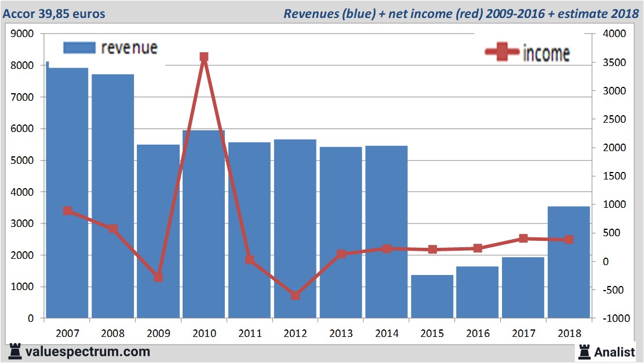Click the blue revenue legend swatch
This screenshot has width=644, height=363.
(x=79, y=48)
